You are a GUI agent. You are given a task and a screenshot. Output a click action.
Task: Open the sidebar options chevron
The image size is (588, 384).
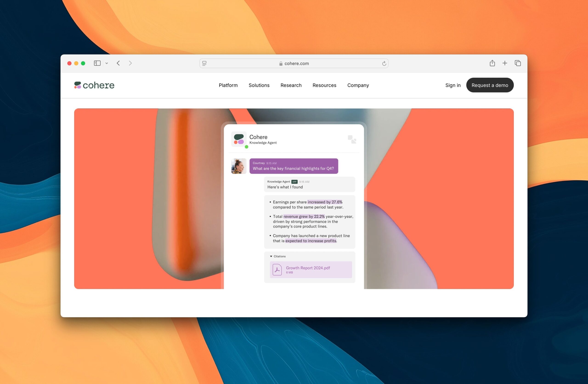[107, 63]
